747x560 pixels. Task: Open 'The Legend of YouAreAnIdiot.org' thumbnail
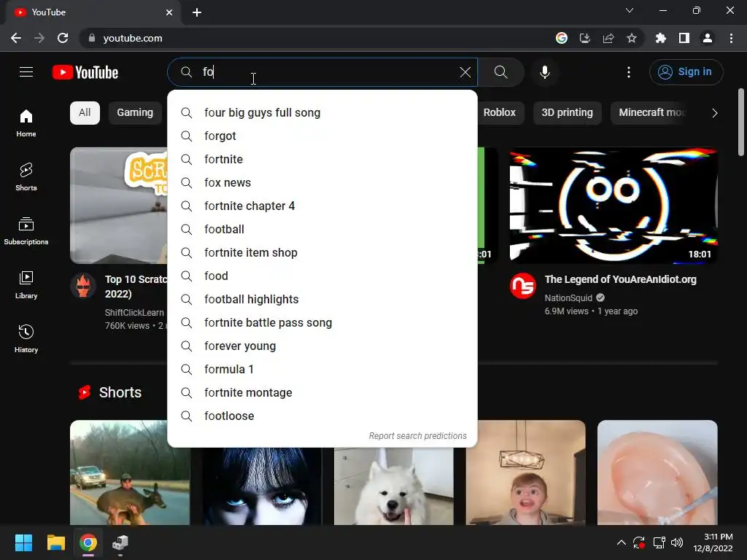tap(614, 205)
